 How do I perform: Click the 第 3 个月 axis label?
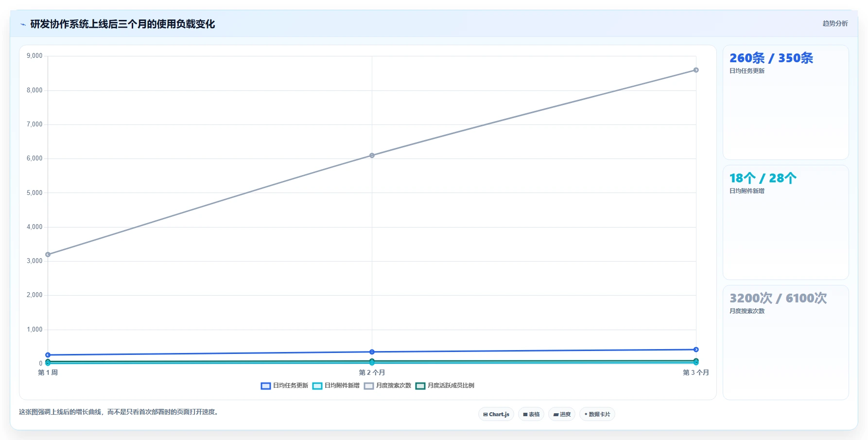click(696, 372)
